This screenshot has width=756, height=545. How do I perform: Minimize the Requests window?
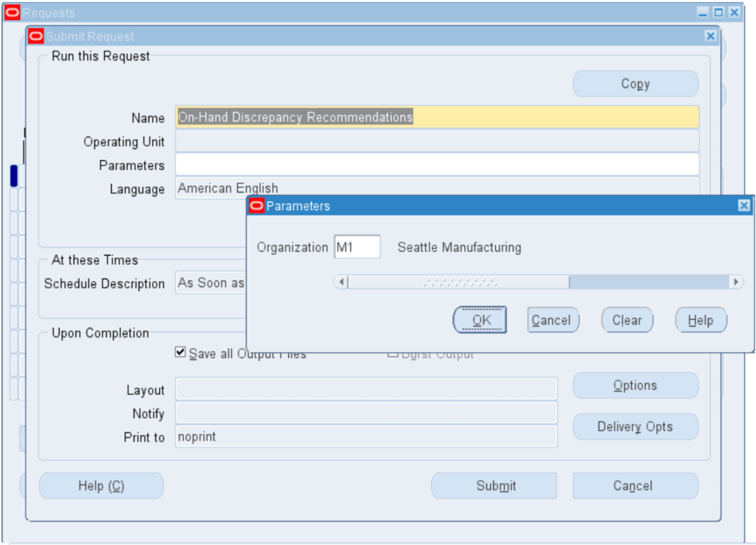[703, 12]
